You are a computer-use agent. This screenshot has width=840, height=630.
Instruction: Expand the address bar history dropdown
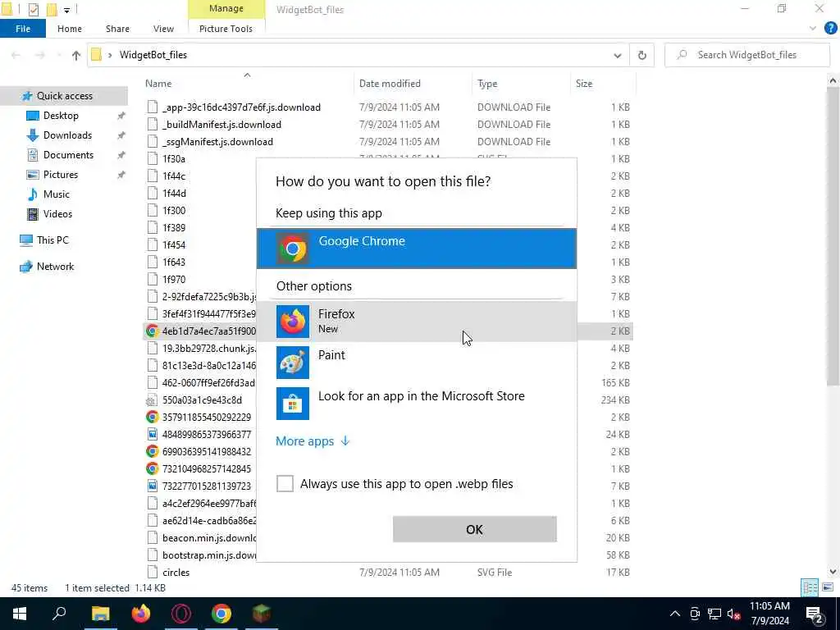[x=617, y=55]
